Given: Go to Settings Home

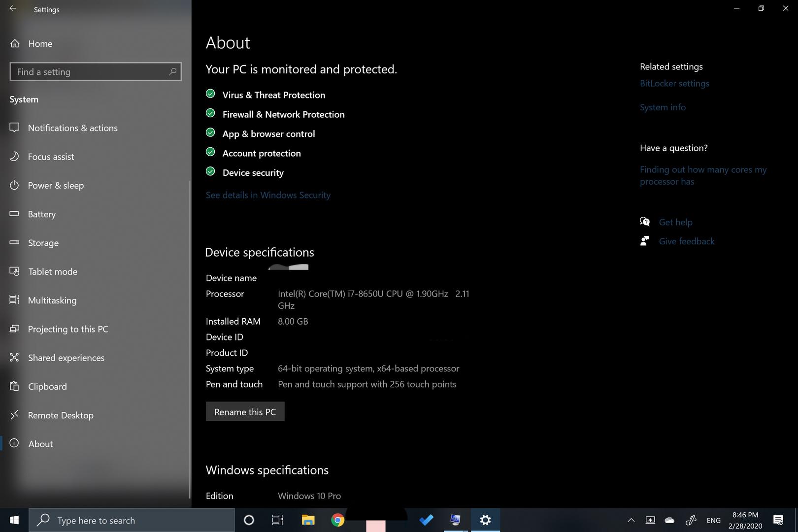Looking at the screenshot, I should 31,44.
